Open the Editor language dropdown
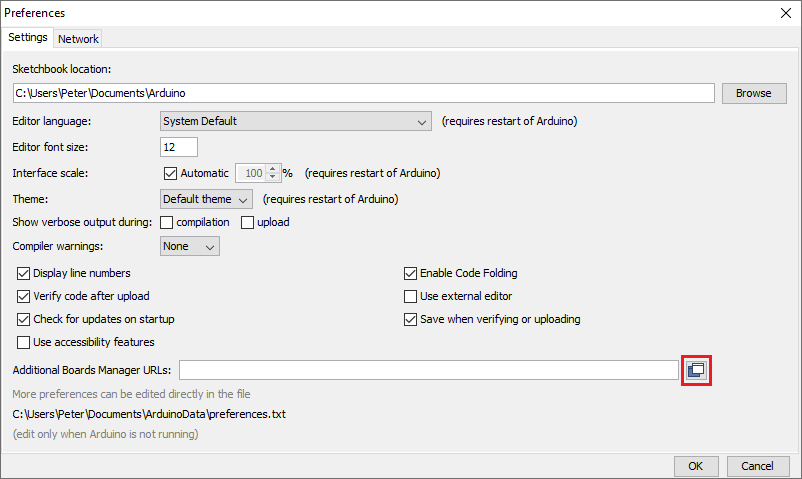 pos(295,122)
